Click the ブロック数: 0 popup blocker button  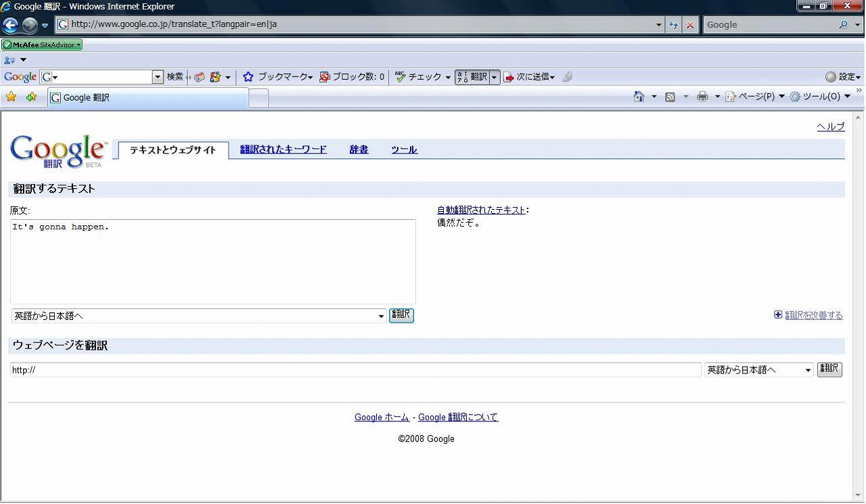(352, 77)
